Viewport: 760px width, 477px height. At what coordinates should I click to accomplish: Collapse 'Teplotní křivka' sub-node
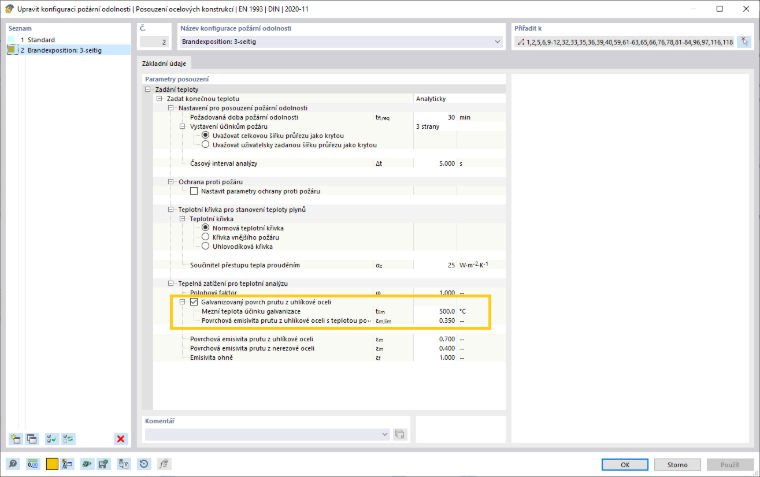[x=182, y=218]
